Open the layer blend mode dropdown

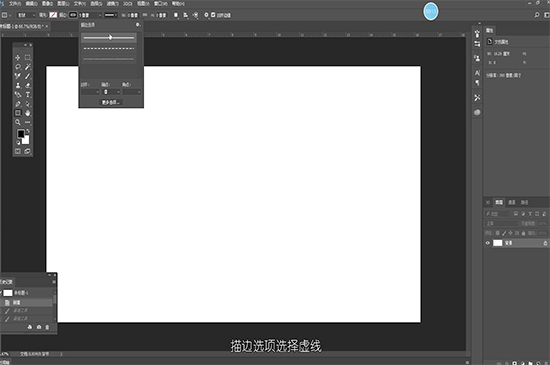[x=502, y=223]
